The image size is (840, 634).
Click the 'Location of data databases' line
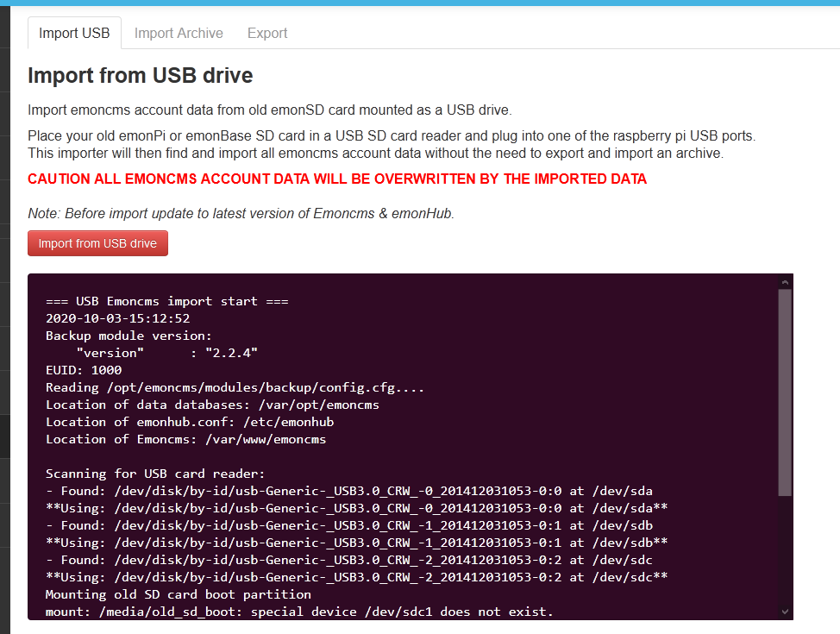click(x=212, y=405)
